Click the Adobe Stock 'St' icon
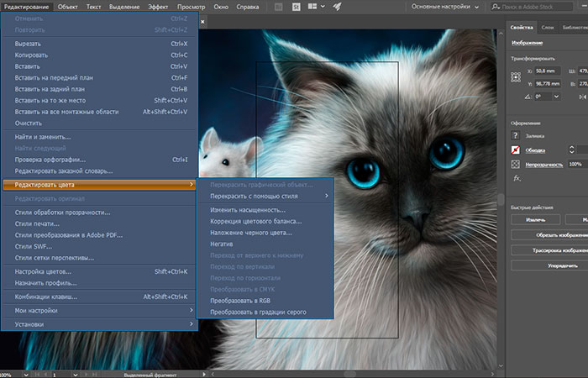 [296, 7]
